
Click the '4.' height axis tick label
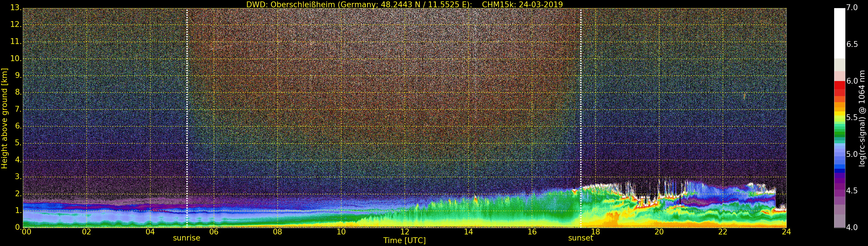(x=18, y=160)
